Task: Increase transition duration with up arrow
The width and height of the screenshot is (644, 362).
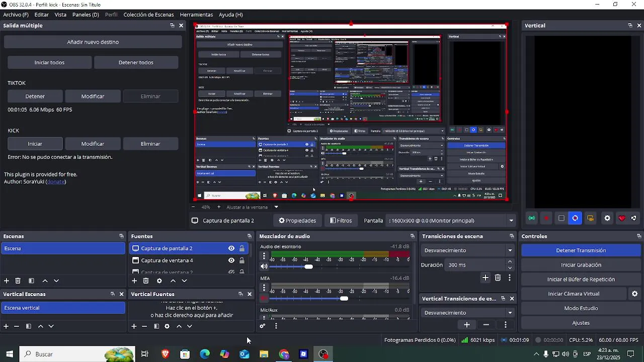Action: click(510, 261)
